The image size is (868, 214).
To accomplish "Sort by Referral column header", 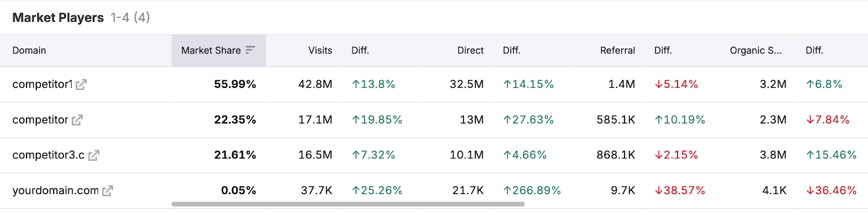I will tap(617, 50).
